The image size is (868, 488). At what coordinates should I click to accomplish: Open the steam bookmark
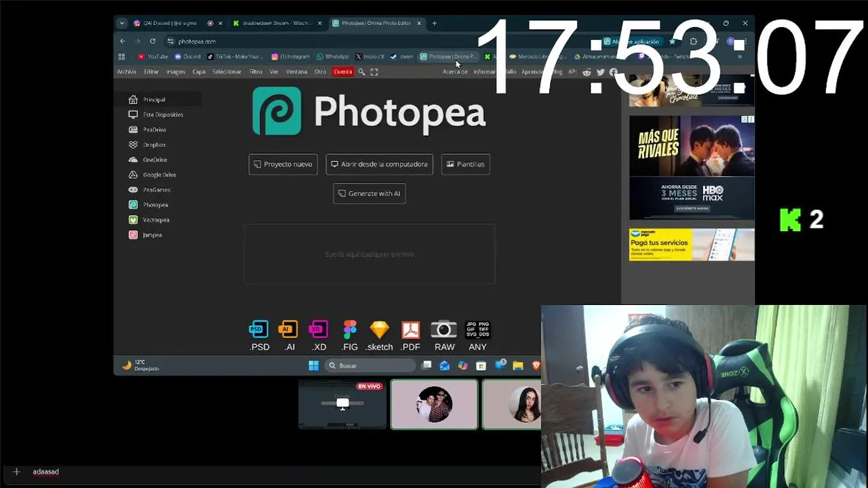pyautogui.click(x=402, y=57)
